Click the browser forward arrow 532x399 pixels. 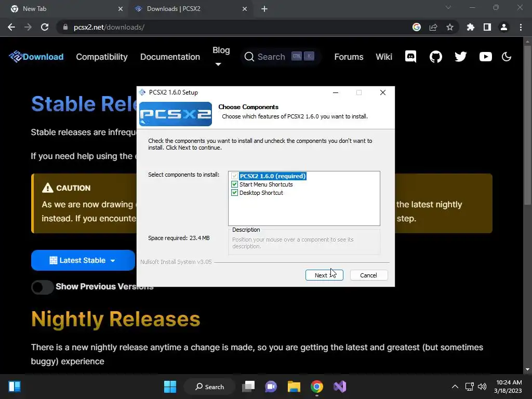tap(28, 27)
